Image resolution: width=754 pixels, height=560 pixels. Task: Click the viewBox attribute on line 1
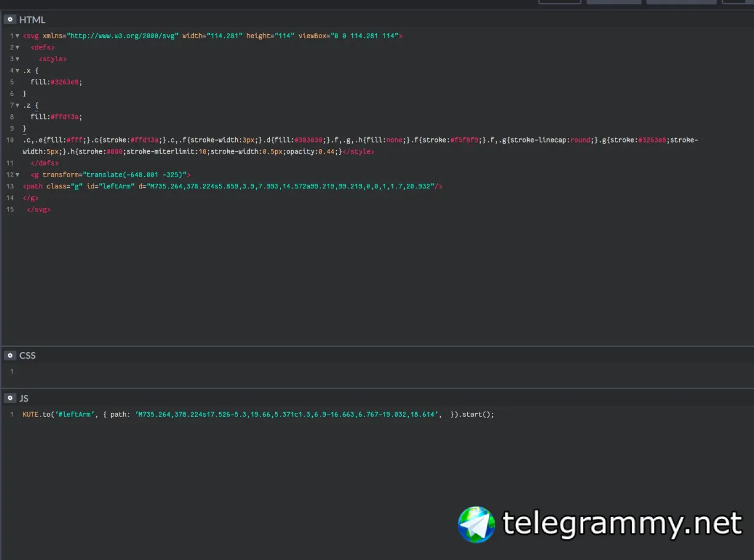click(349, 36)
